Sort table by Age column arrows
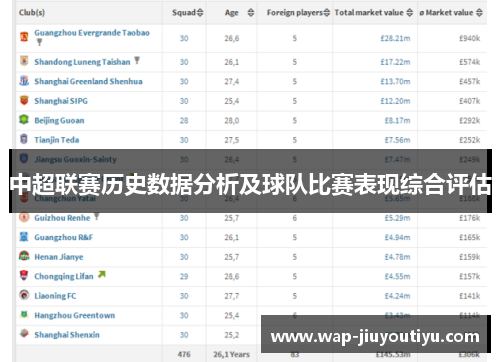 [251, 13]
